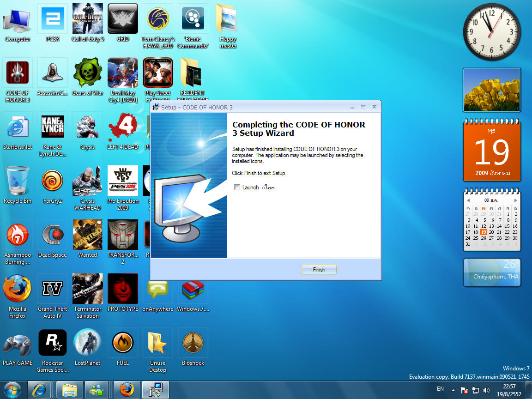Select the Unuse Destop folder
Viewport: 532px width, 399px height.
point(158,351)
